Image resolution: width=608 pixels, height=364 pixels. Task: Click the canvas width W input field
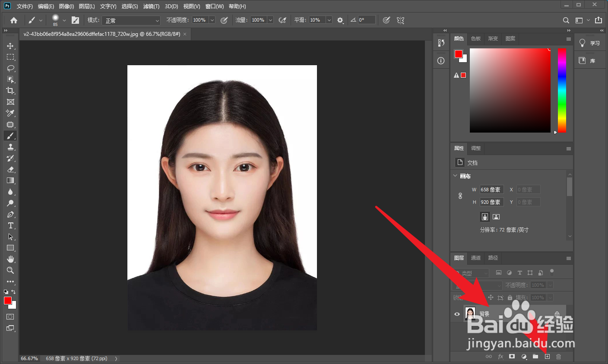click(491, 190)
